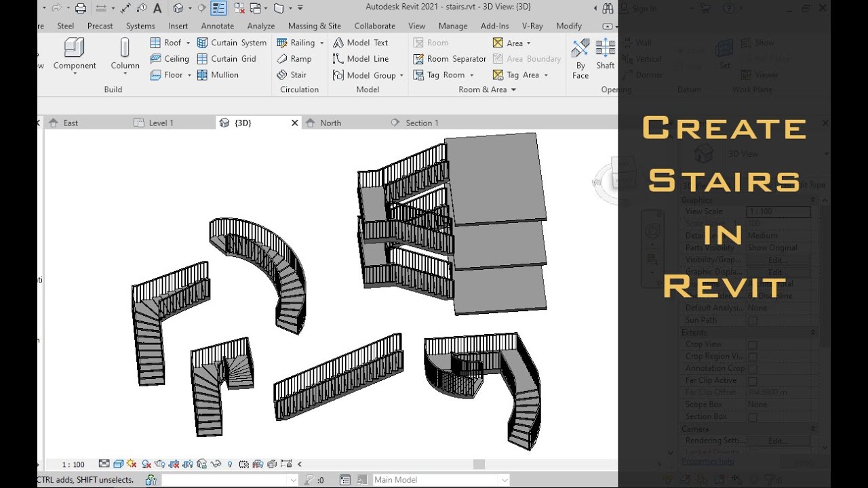Select the Room Separator tool
868x488 pixels.
coord(450,59)
